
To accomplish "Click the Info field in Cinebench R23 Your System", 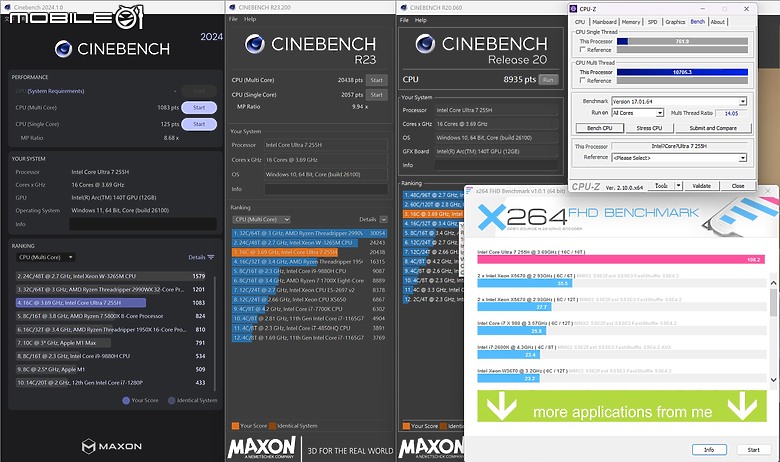I will [326, 189].
